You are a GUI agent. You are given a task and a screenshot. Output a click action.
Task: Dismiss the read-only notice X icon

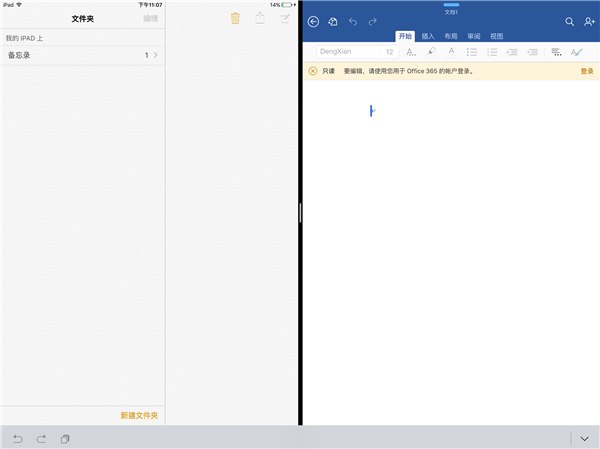pos(313,71)
